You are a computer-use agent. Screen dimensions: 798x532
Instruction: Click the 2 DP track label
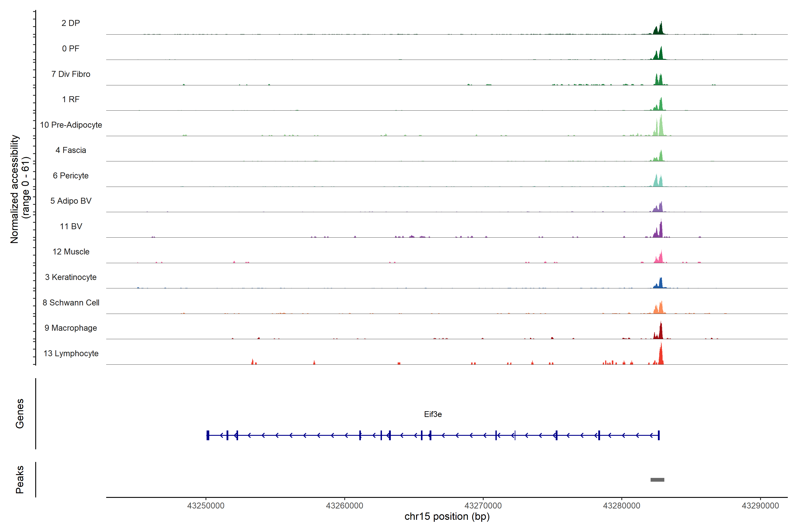[70, 23]
